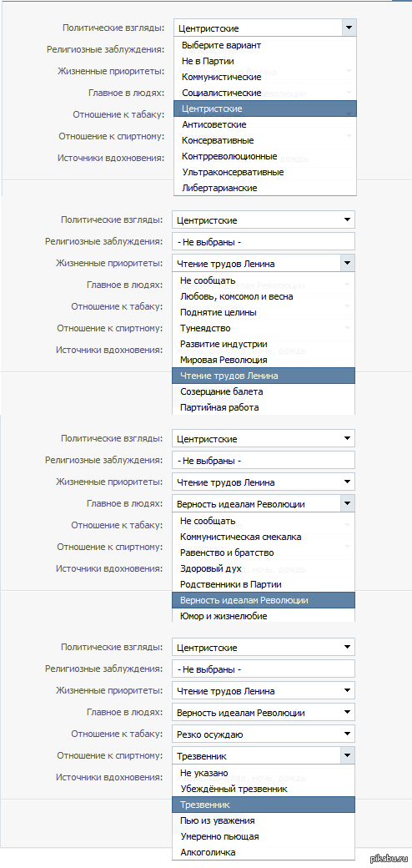Pick "Юмор и жизнелюбие" option
Image resolution: width=412 pixels, height=868 pixels.
(264, 616)
